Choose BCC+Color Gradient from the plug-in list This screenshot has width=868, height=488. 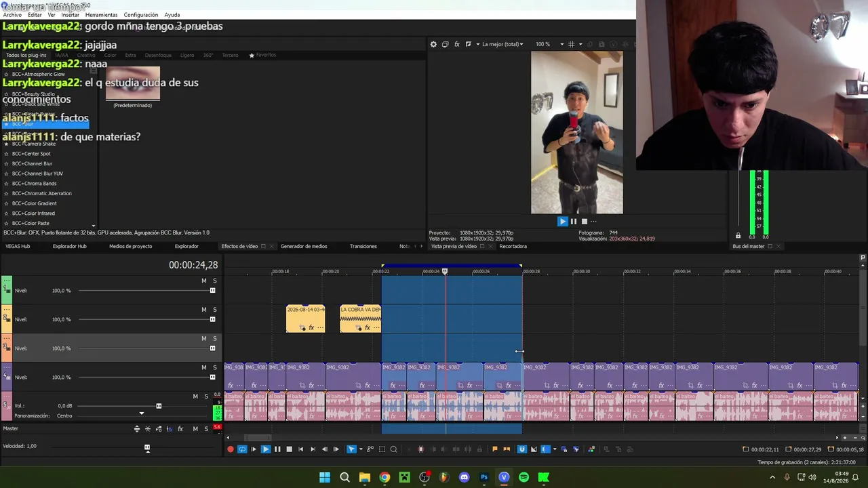click(x=34, y=203)
